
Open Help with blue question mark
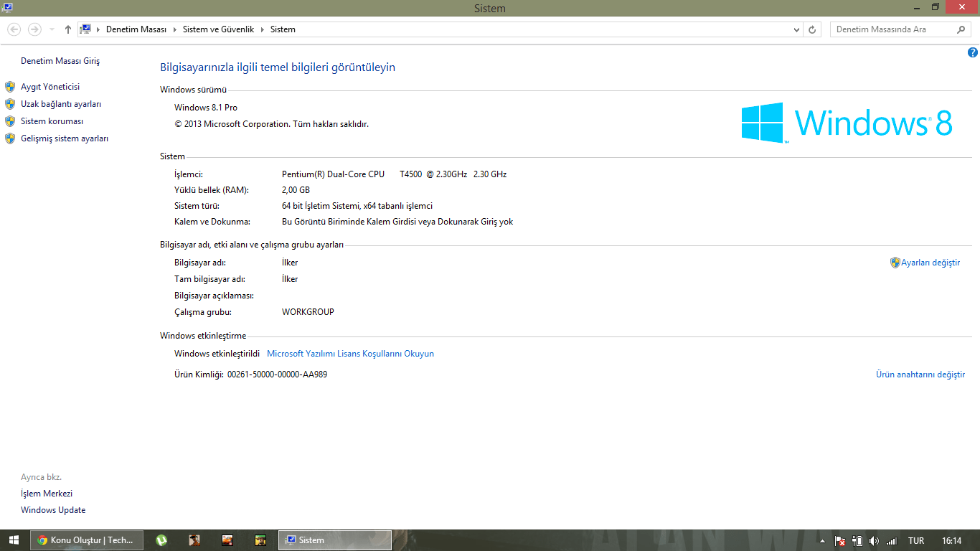coord(973,52)
